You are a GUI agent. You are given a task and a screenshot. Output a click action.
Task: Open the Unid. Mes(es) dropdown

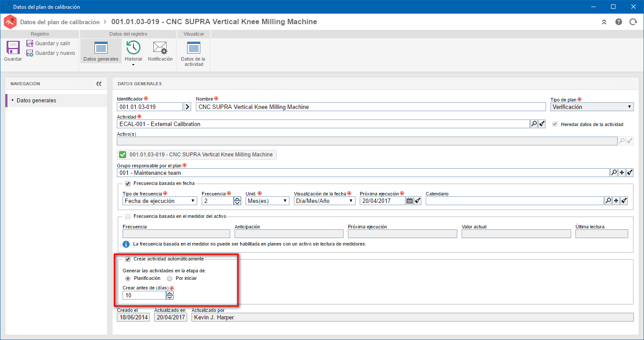[268, 201]
